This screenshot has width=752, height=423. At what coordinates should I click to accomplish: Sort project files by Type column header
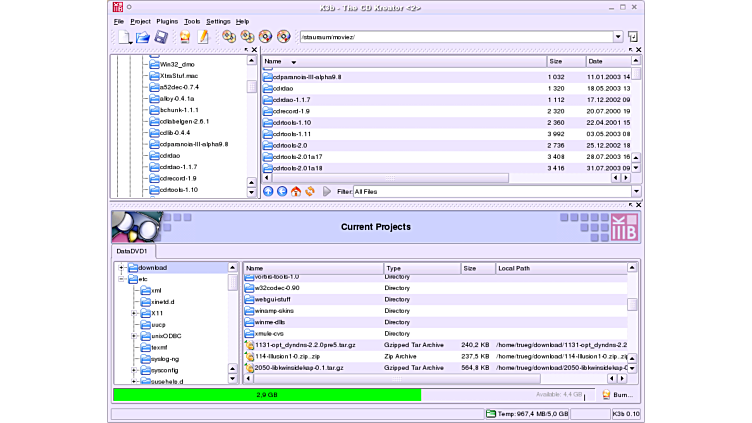coord(422,268)
